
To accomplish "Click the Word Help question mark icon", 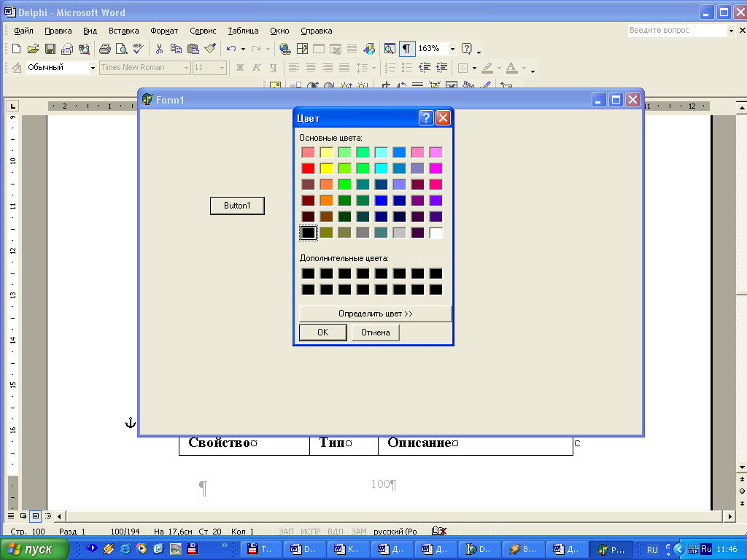I will (x=467, y=49).
